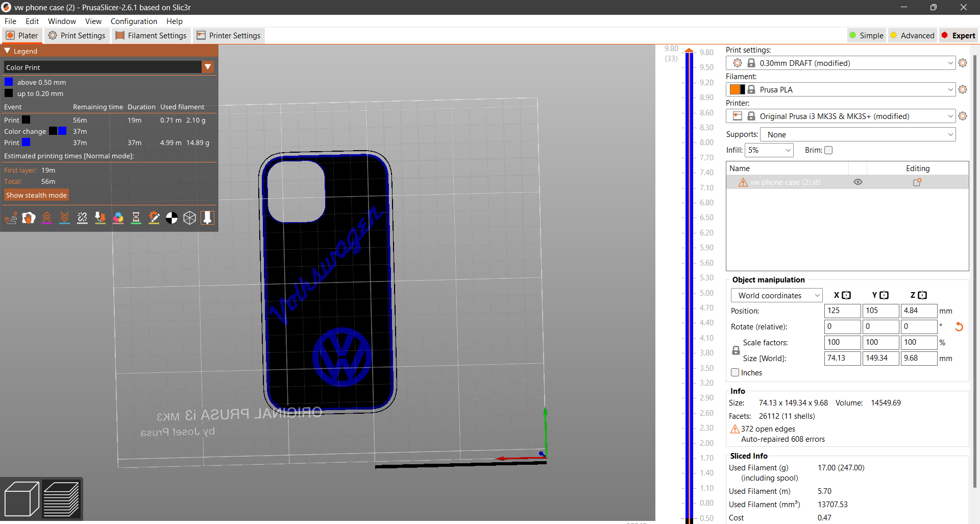This screenshot has width=980, height=524.
Task: Reset rotation with orange arrow icon
Action: 959,327
